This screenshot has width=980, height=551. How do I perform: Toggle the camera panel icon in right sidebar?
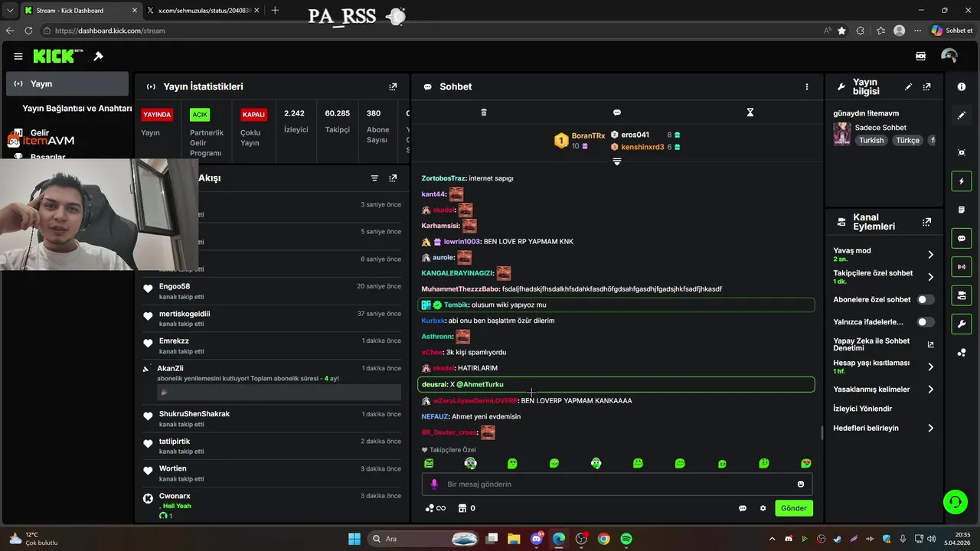click(x=962, y=295)
